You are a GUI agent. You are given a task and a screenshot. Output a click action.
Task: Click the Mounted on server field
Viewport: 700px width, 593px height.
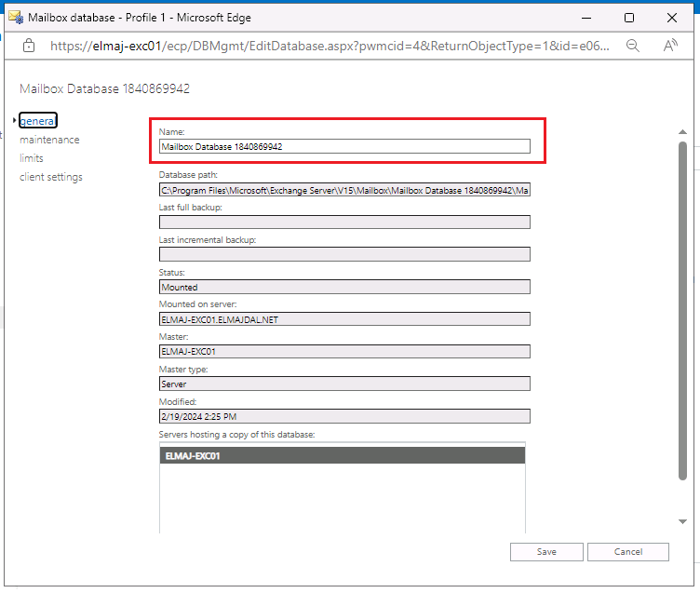point(344,319)
